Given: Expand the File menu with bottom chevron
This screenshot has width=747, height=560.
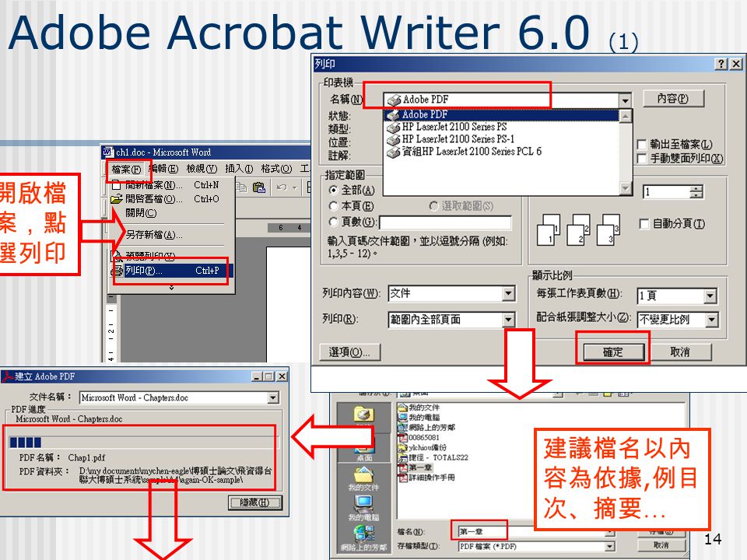Looking at the screenshot, I should (171, 288).
